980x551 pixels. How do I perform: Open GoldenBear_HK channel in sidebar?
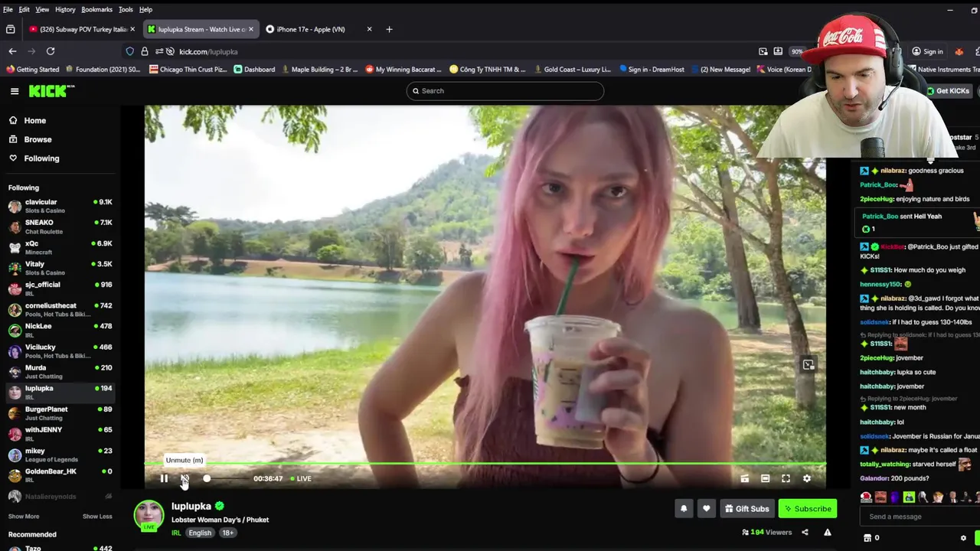[x=60, y=475]
